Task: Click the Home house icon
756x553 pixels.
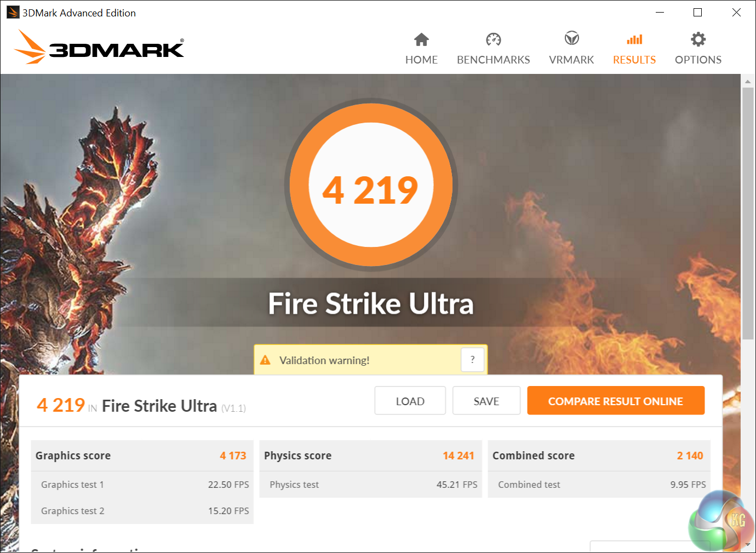Action: (x=421, y=39)
